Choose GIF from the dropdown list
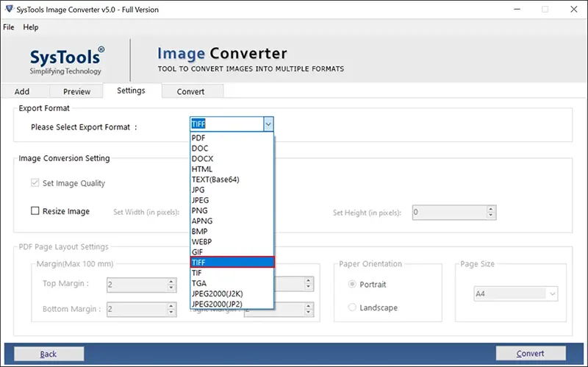Screen dimensions: 588x367 pyautogui.click(x=232, y=252)
